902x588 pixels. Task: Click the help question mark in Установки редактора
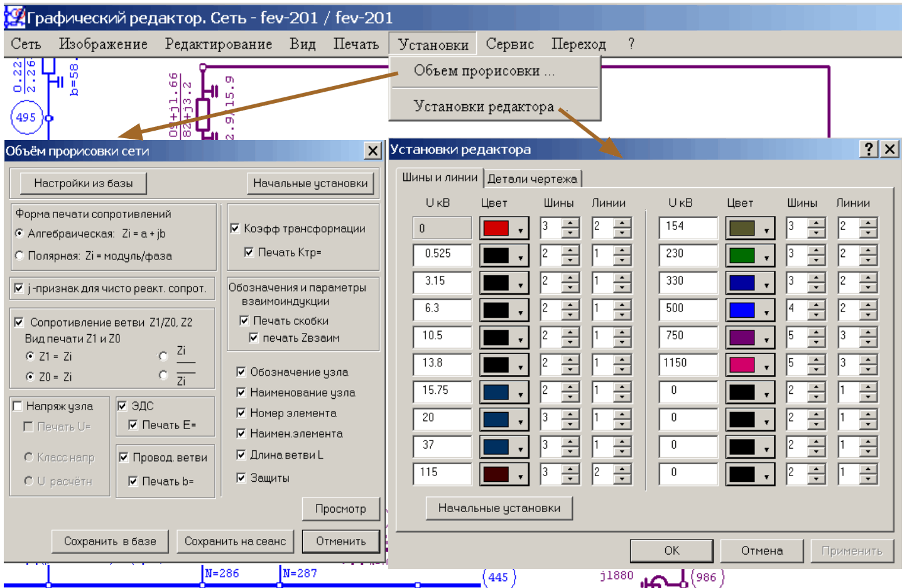tap(868, 150)
